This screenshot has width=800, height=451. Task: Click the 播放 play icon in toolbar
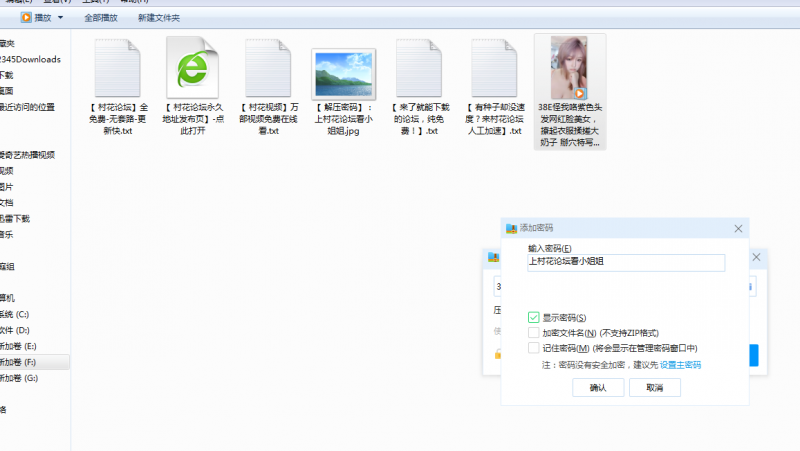pos(26,17)
